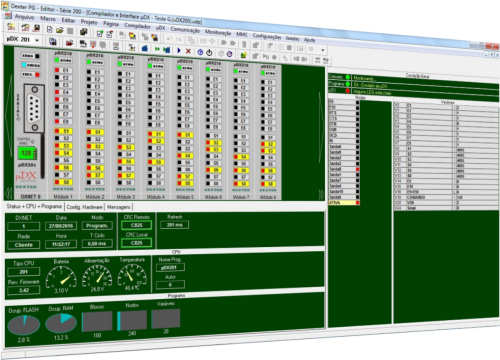Click the double left arrow below DXNET module

[9, 193]
